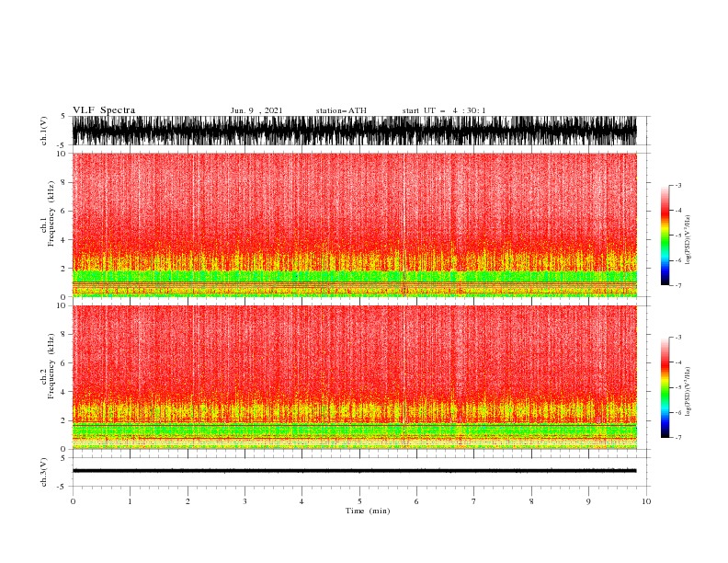This screenshot has width=728, height=563.
Task: Click the "10" tick on the time axis
Action: 646,501
